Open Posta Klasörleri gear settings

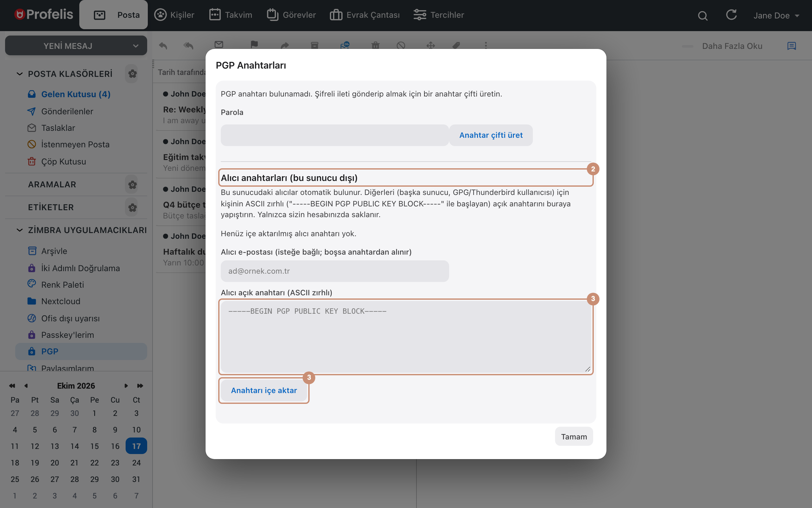(132, 74)
